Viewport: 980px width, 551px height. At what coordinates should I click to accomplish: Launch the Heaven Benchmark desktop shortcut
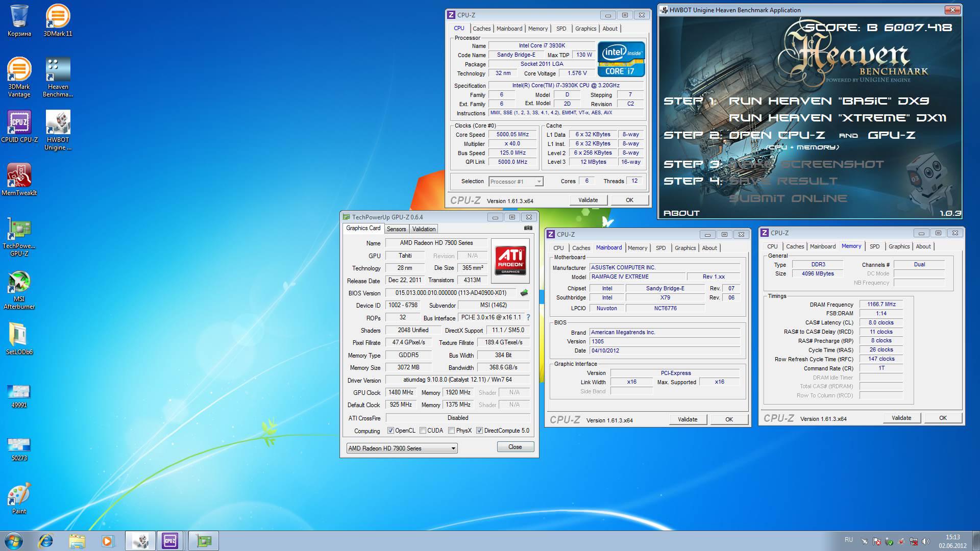click(58, 78)
